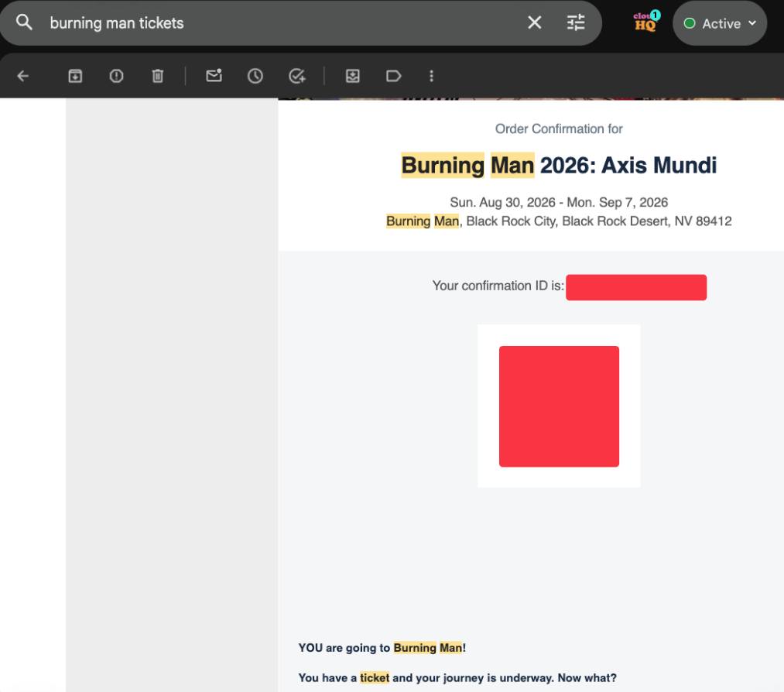784x692 pixels.
Task: Click "Order Confirmation for" text
Action: pos(559,128)
